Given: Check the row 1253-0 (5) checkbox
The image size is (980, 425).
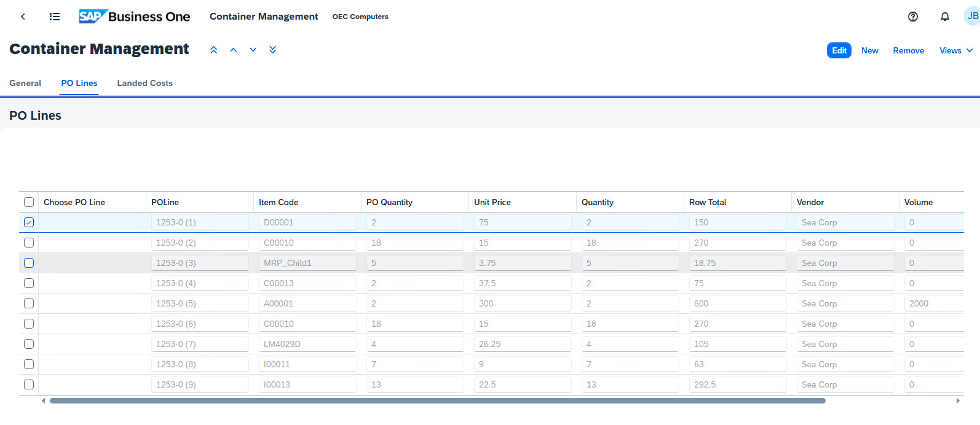Looking at the screenshot, I should click(x=29, y=303).
